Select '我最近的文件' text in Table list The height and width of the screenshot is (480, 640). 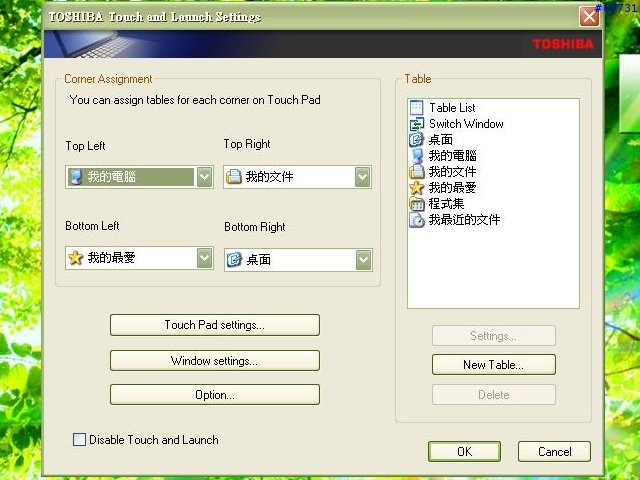(464, 220)
